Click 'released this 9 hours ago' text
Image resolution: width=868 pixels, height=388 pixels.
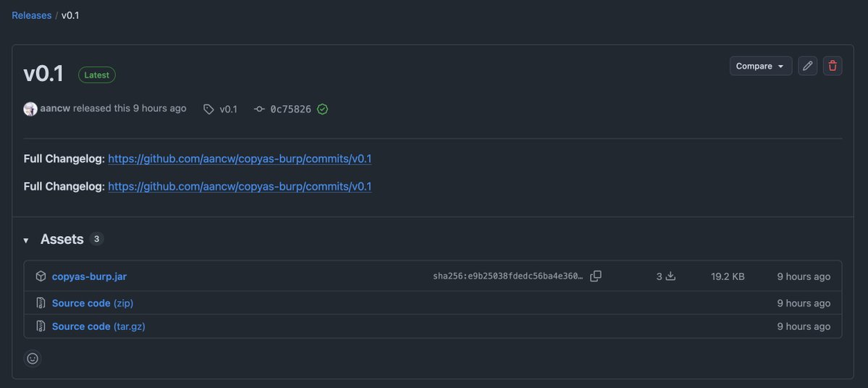130,109
